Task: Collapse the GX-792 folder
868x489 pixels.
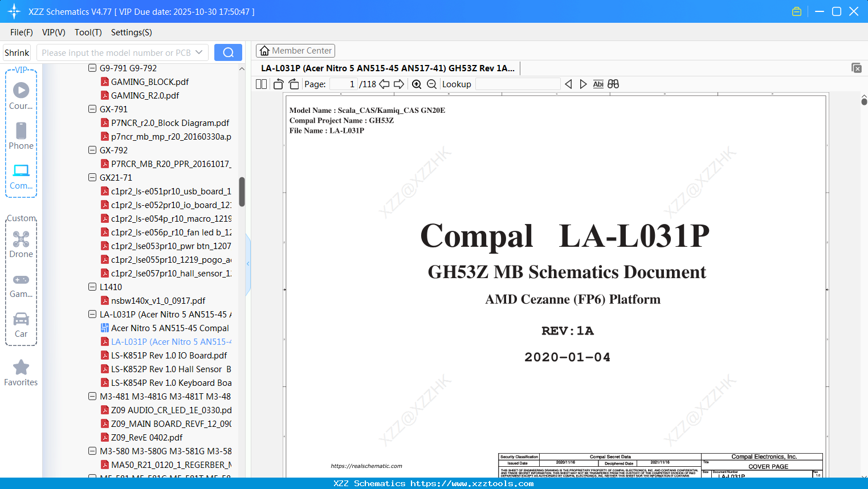Action: point(92,150)
